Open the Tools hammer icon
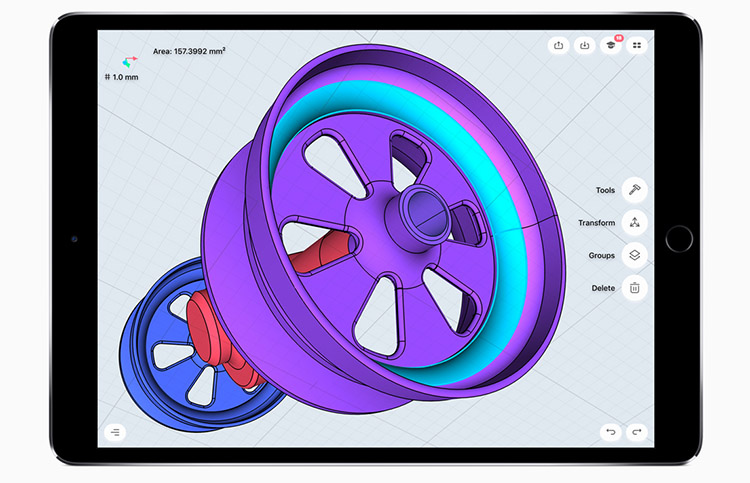 coord(634,190)
